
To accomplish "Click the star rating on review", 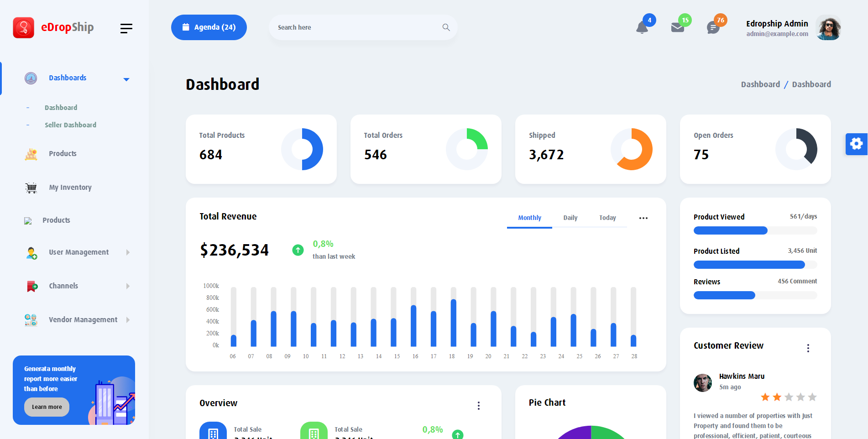I will 789,397.
